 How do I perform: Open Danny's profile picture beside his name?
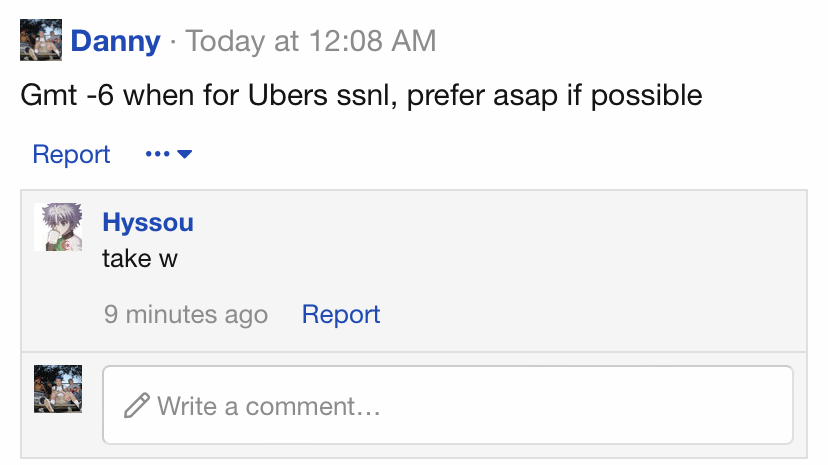(41, 40)
